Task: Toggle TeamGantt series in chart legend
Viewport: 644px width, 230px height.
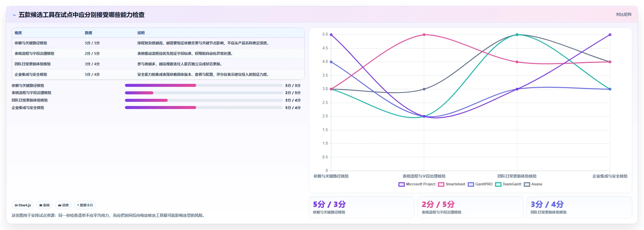Action: (x=508, y=184)
